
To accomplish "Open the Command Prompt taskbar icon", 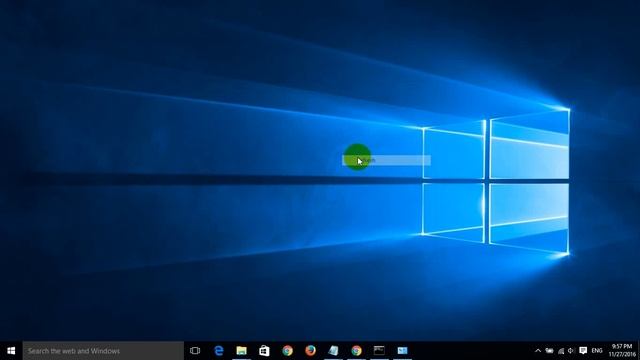I will pyautogui.click(x=379, y=351).
